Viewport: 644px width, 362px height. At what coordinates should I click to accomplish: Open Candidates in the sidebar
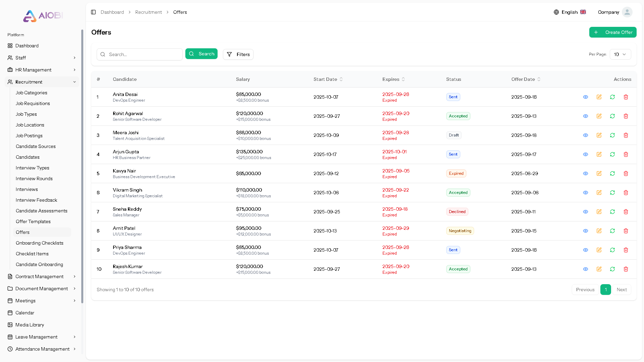pos(28,157)
